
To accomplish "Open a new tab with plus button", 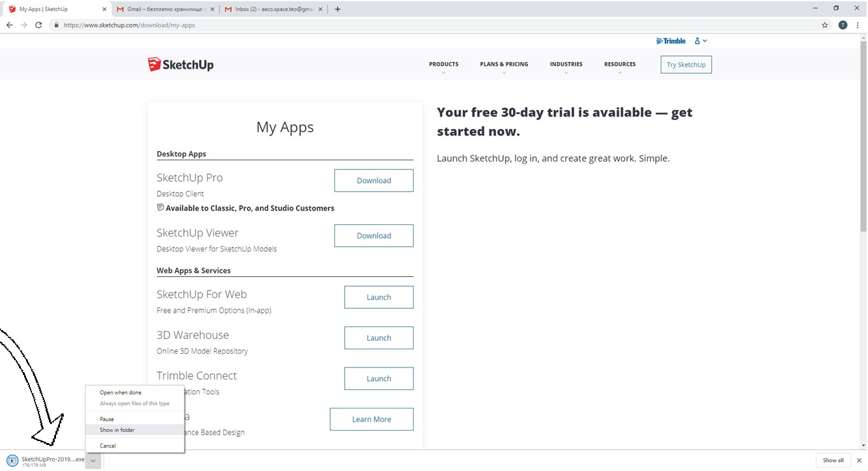I will tap(338, 9).
